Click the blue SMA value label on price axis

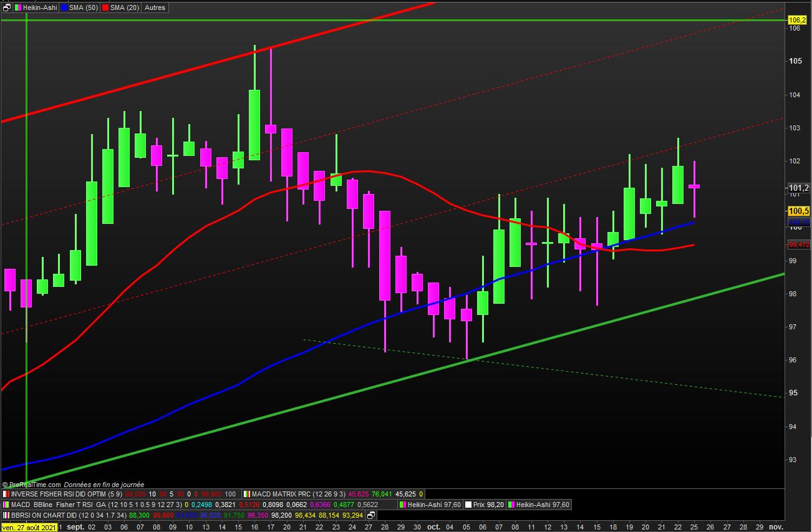[799, 222]
